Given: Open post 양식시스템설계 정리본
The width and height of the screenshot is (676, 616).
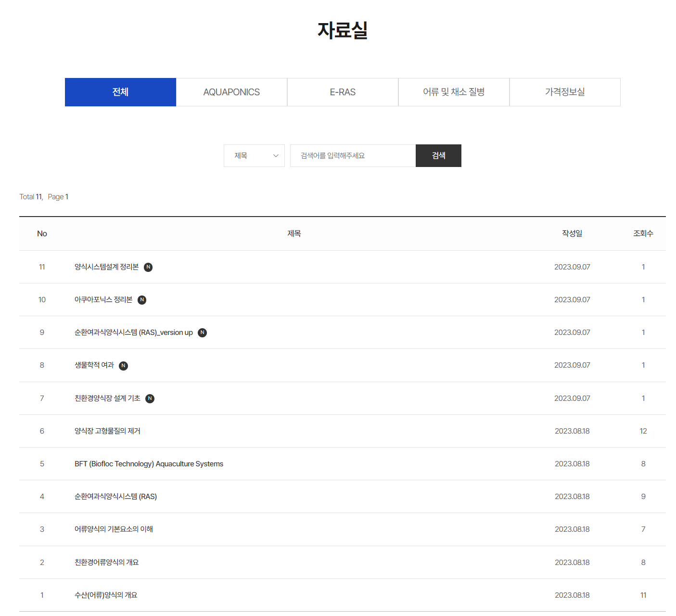Looking at the screenshot, I should point(106,267).
